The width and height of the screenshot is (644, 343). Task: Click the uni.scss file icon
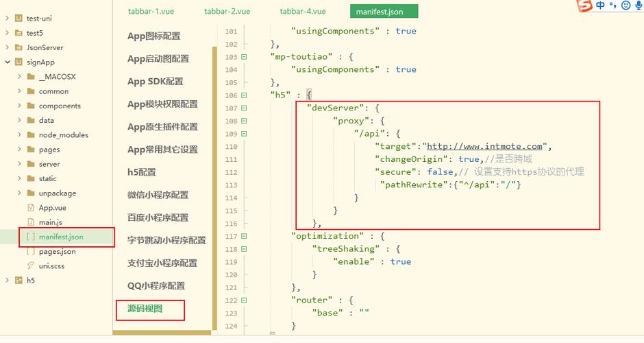(31, 265)
